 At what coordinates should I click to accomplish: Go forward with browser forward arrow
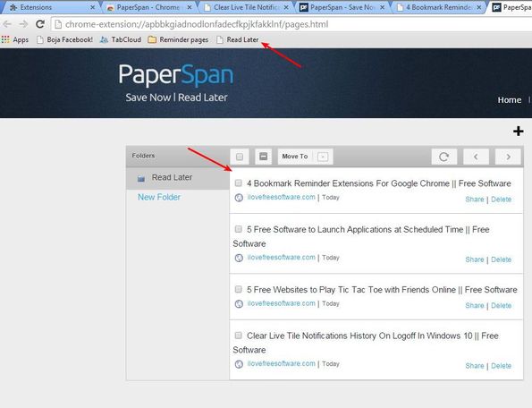[x=23, y=24]
